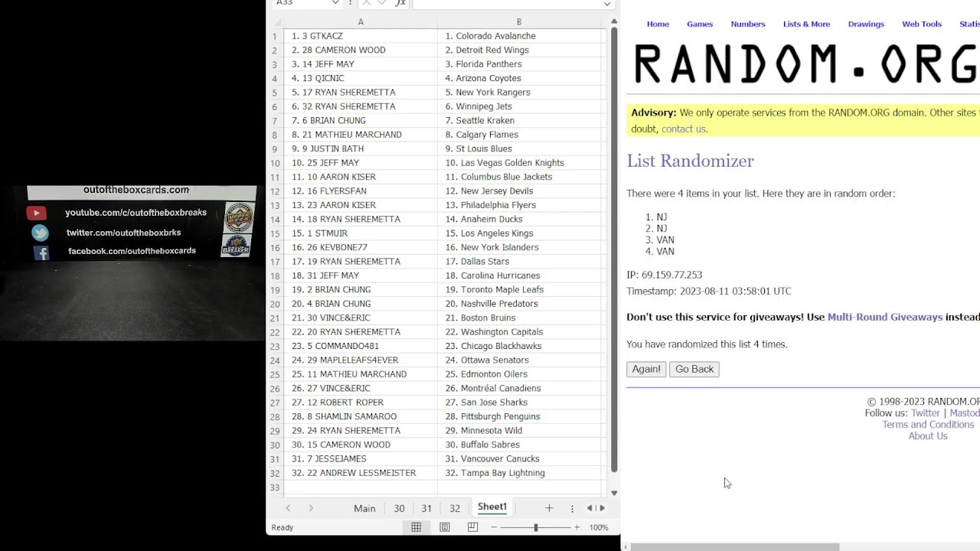980x551 pixels.
Task: Select cell 8 SHAMLIN SAMAROO
Action: [x=361, y=416]
